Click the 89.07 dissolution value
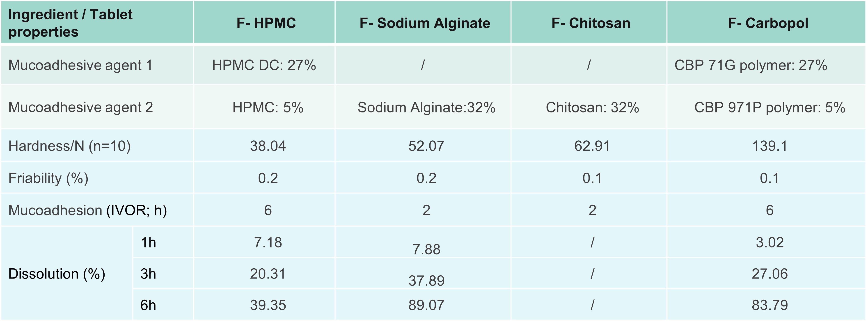 click(426, 305)
